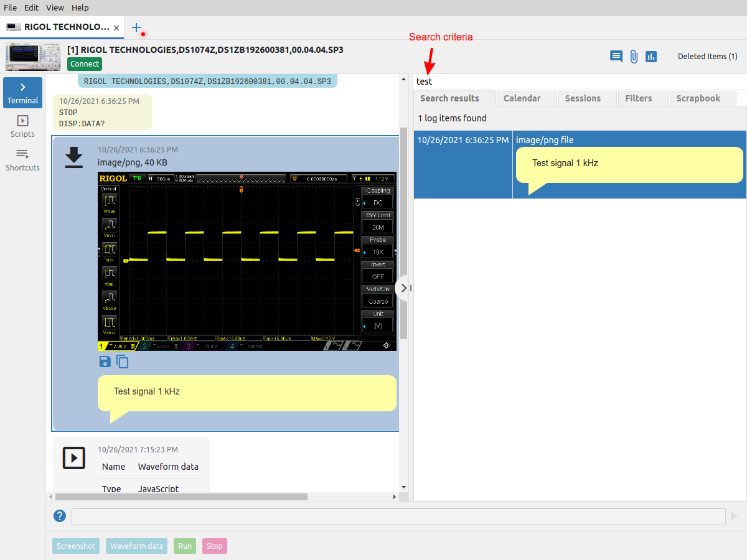Click the "1 log items found" text
The width and height of the screenshot is (747, 560).
coord(453,118)
